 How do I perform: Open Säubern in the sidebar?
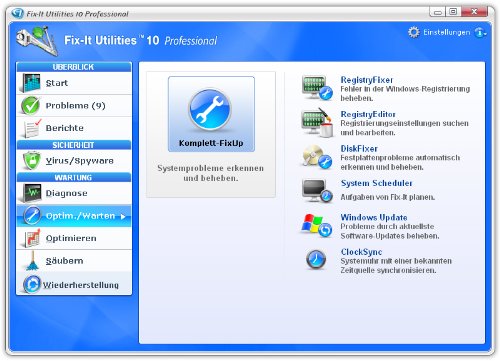tap(74, 261)
